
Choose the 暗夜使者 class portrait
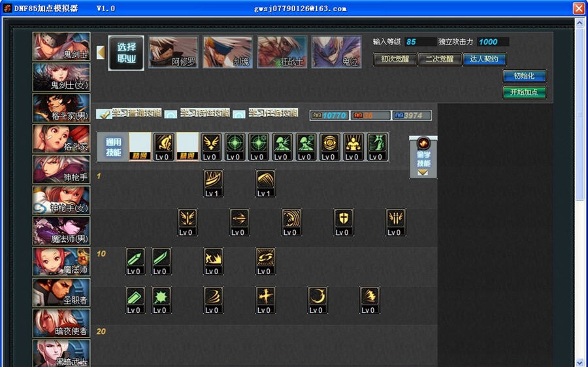pos(61,324)
